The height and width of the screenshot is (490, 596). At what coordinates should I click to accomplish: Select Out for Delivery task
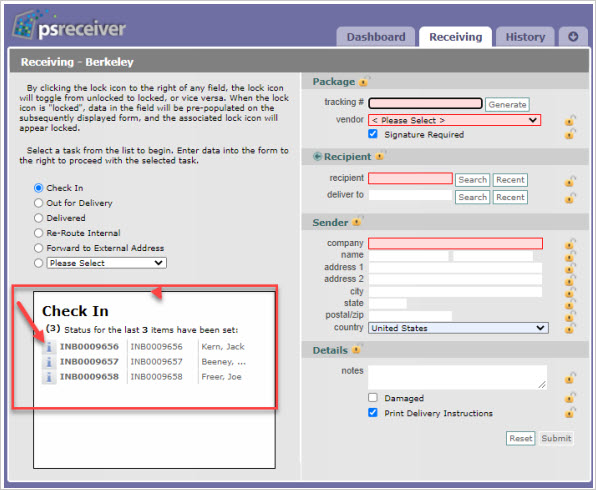[x=38, y=203]
